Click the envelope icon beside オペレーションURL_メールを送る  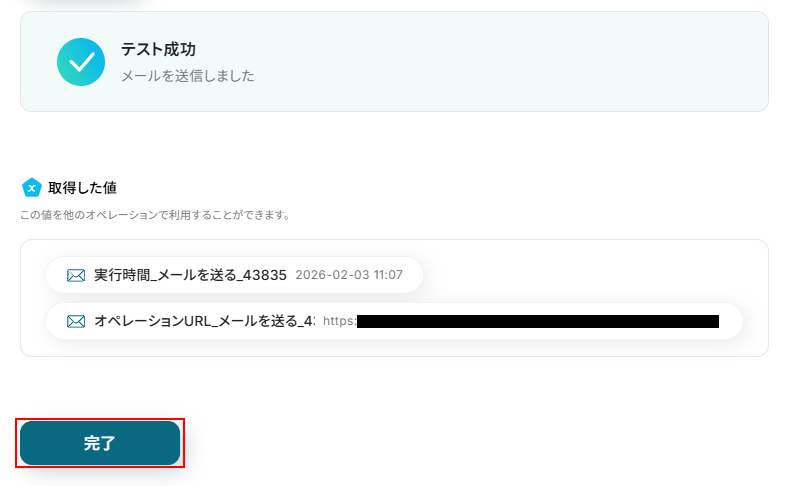[x=76, y=321]
